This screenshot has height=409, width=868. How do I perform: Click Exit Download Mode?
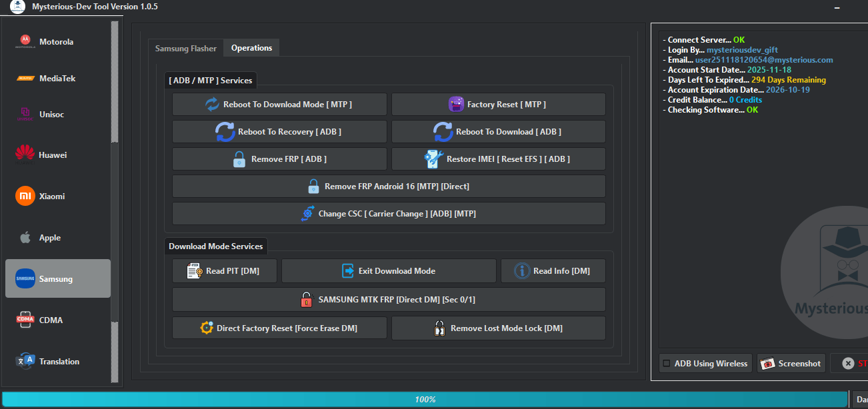coord(389,270)
